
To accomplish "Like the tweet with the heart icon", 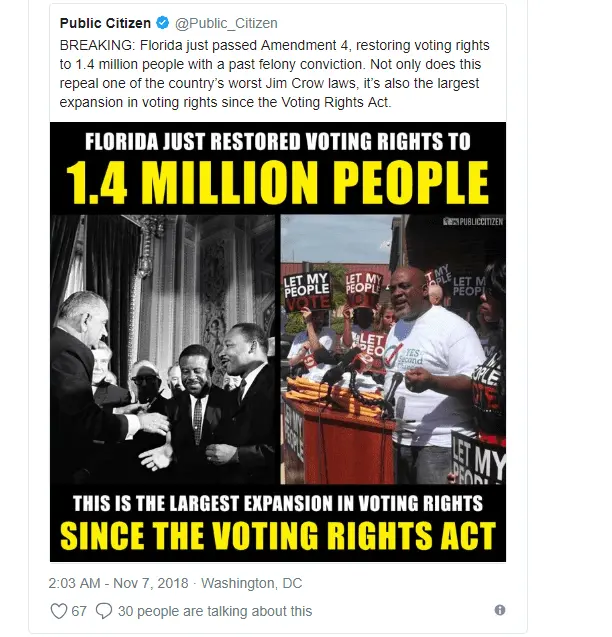I will (58, 610).
